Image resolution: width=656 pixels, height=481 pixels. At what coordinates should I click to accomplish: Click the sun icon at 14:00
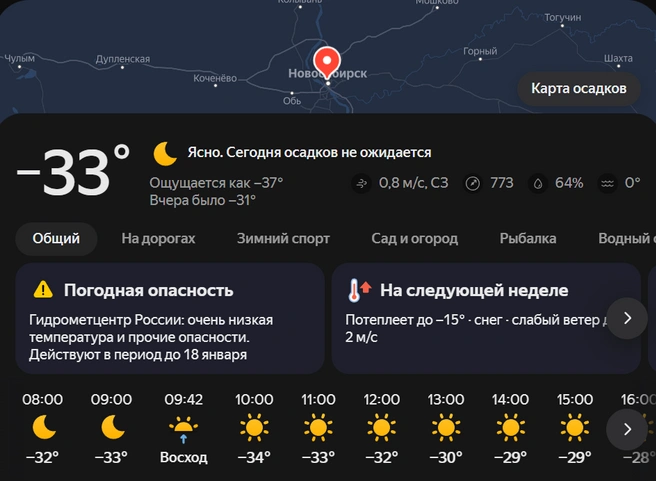510,427
